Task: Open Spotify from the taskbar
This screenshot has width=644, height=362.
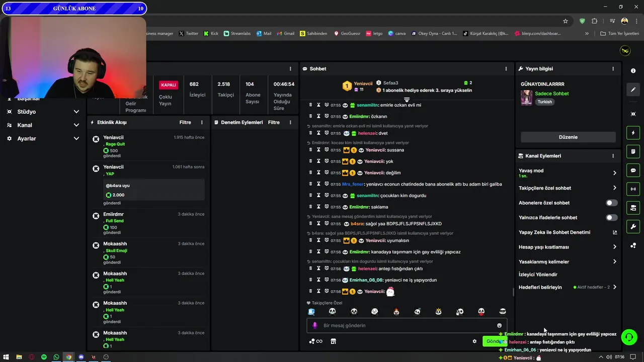Action: (44, 357)
